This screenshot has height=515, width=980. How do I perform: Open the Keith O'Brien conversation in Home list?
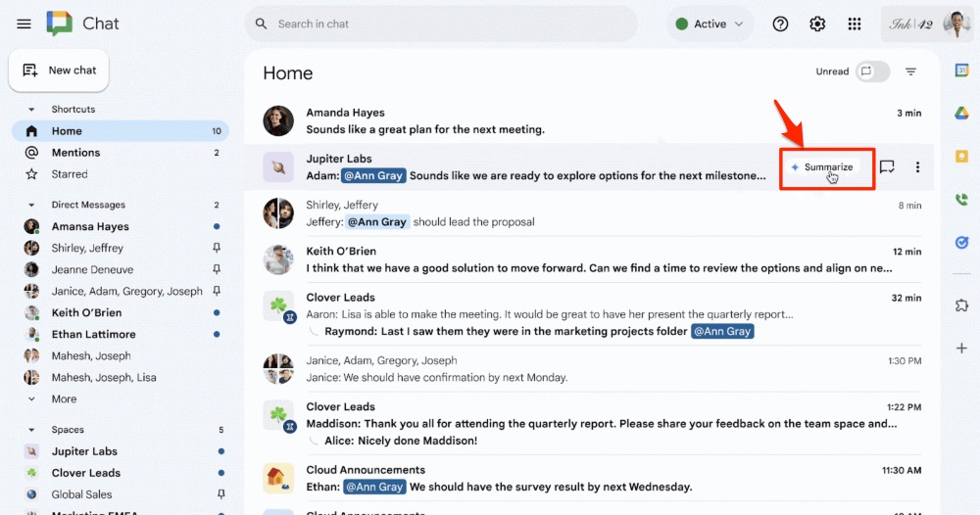pyautogui.click(x=591, y=259)
